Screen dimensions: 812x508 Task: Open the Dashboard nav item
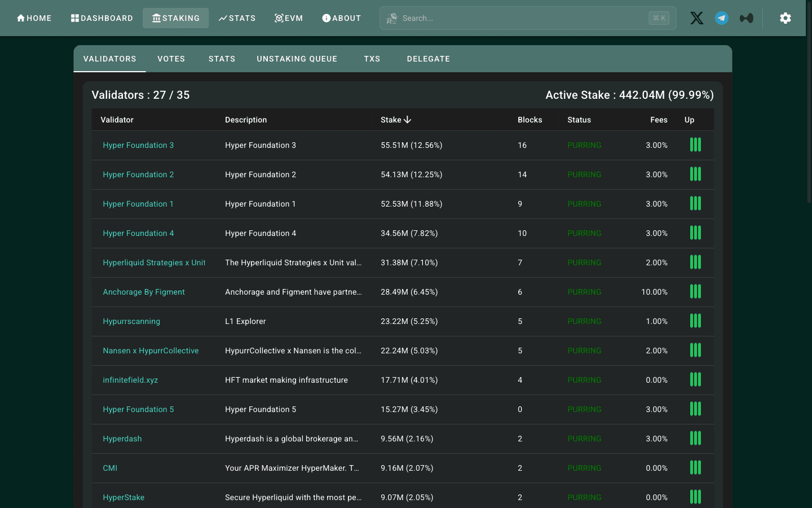102,18
